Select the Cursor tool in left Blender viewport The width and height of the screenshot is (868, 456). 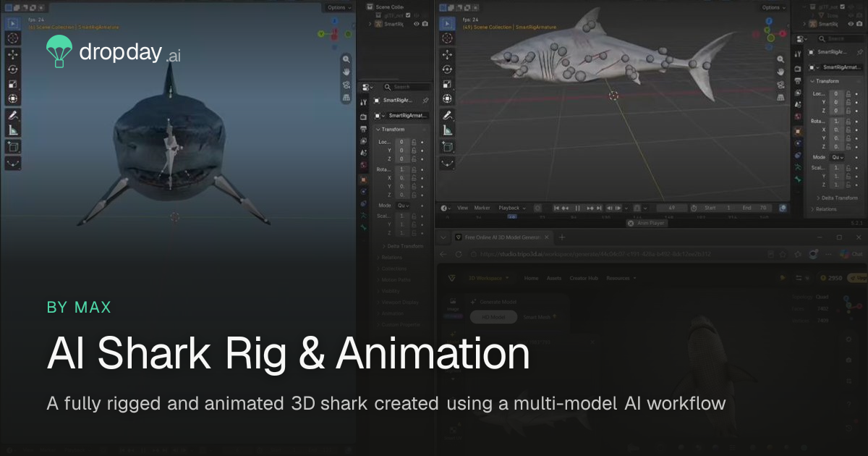(x=13, y=38)
